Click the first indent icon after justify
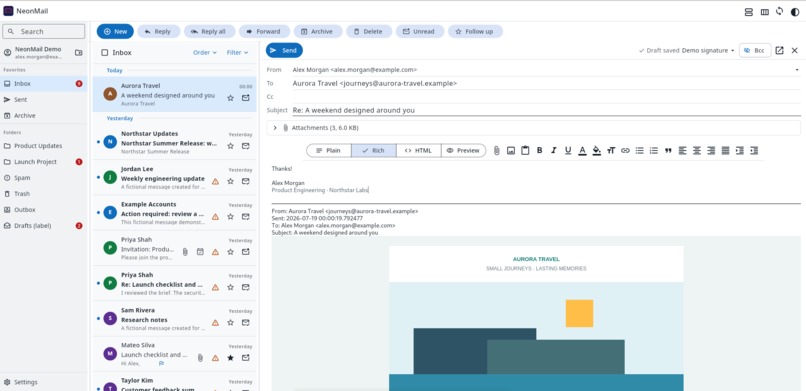This screenshot has width=806, height=391. [740, 151]
